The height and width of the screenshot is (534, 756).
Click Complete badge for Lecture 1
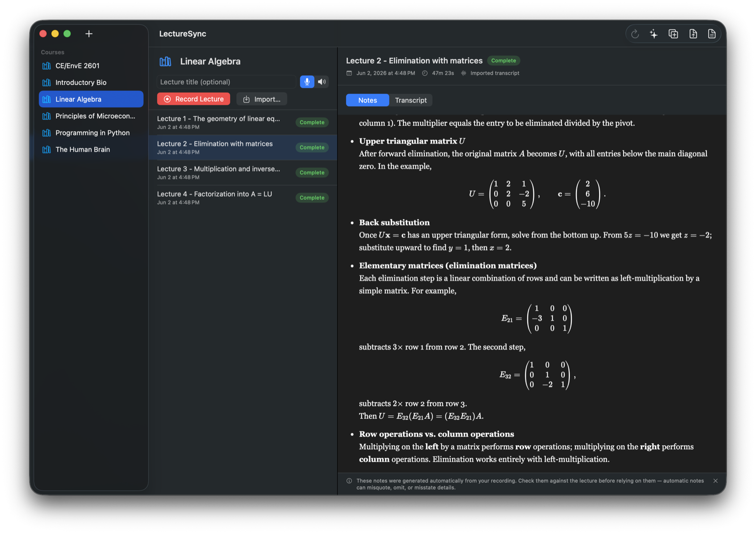[x=312, y=122]
